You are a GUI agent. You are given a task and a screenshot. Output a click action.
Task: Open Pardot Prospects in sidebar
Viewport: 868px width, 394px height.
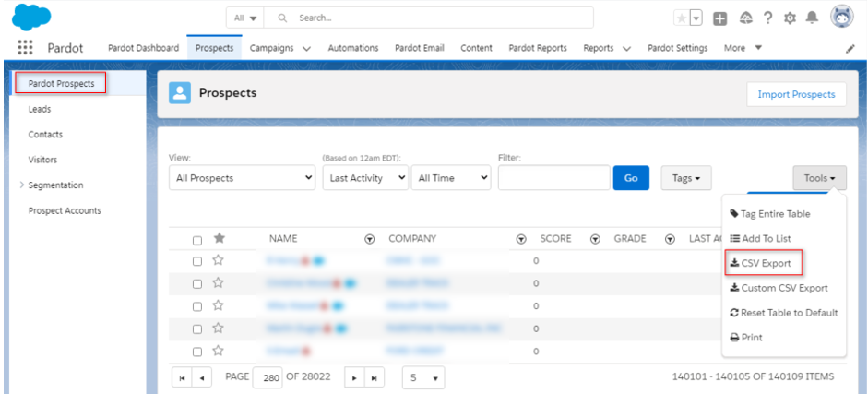click(61, 84)
